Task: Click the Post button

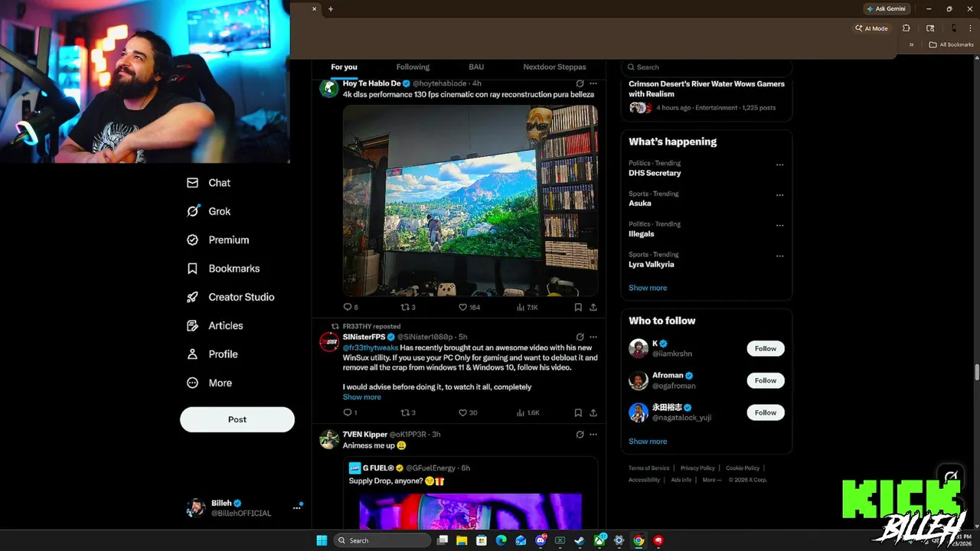Action: coord(237,419)
